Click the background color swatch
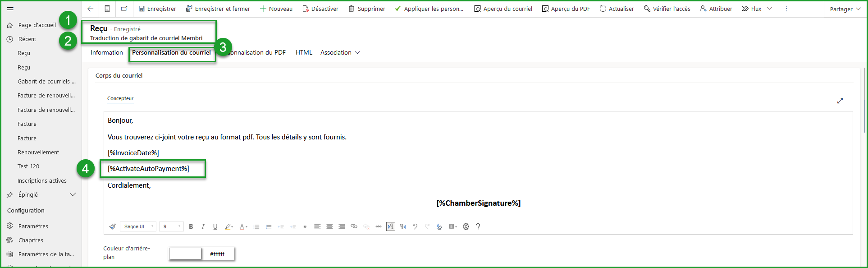This screenshot has width=868, height=268. [x=185, y=254]
